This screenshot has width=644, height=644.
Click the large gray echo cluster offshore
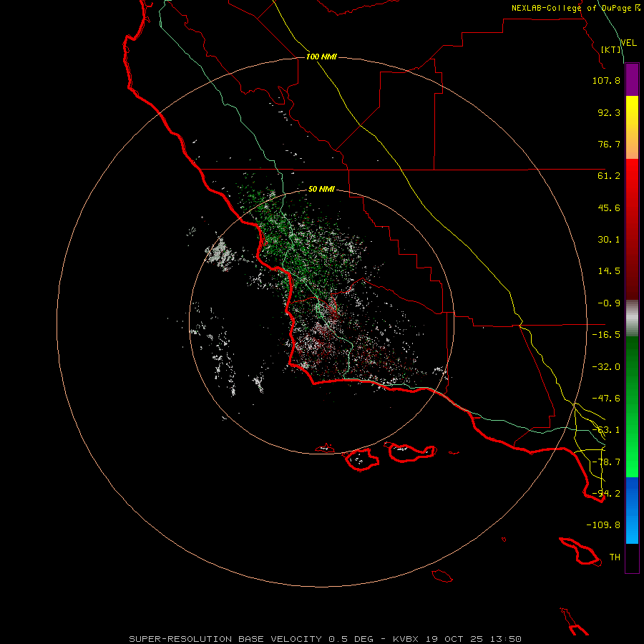(220, 254)
